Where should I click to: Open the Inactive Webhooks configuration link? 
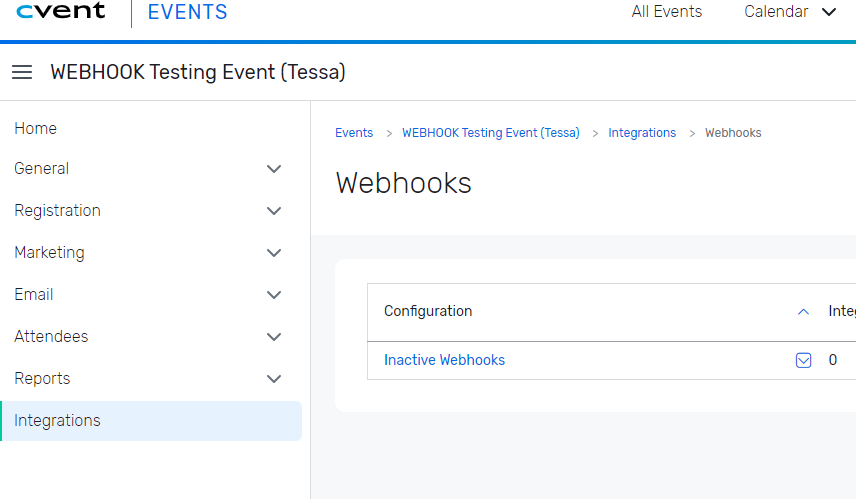[x=444, y=360]
